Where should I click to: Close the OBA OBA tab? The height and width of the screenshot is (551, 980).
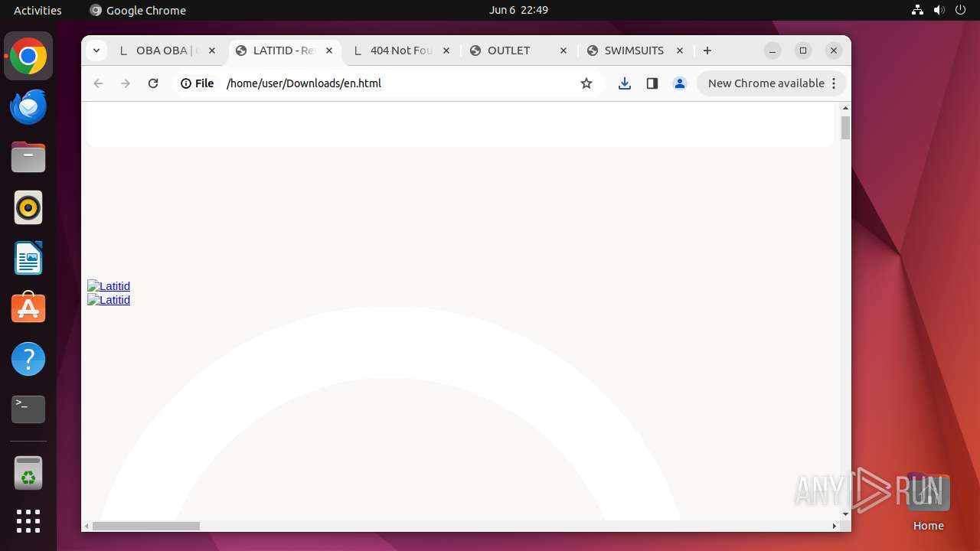pyautogui.click(x=212, y=51)
